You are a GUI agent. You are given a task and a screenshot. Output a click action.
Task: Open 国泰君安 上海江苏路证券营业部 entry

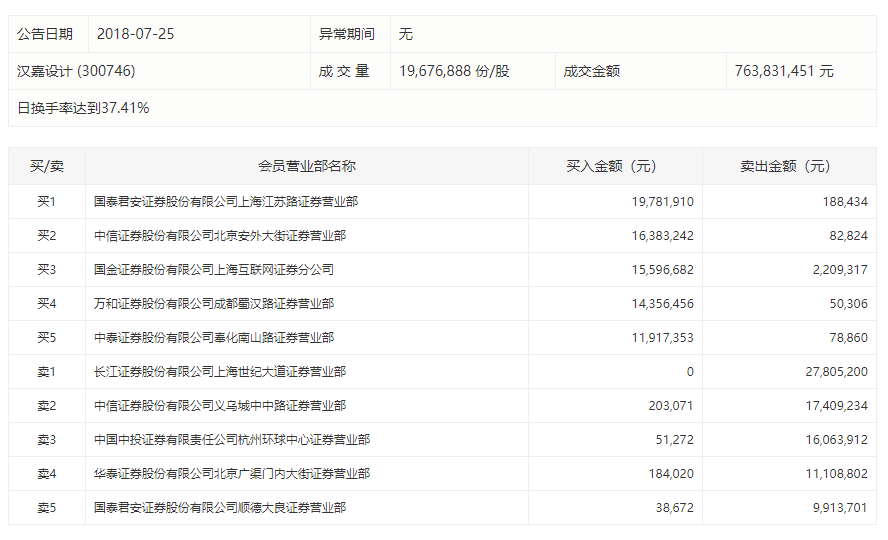[x=226, y=202]
